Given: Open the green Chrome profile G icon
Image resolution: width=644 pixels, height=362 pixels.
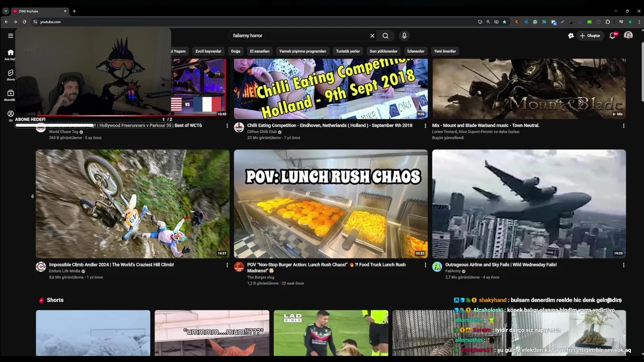Looking at the screenshot, I should [630, 22].
